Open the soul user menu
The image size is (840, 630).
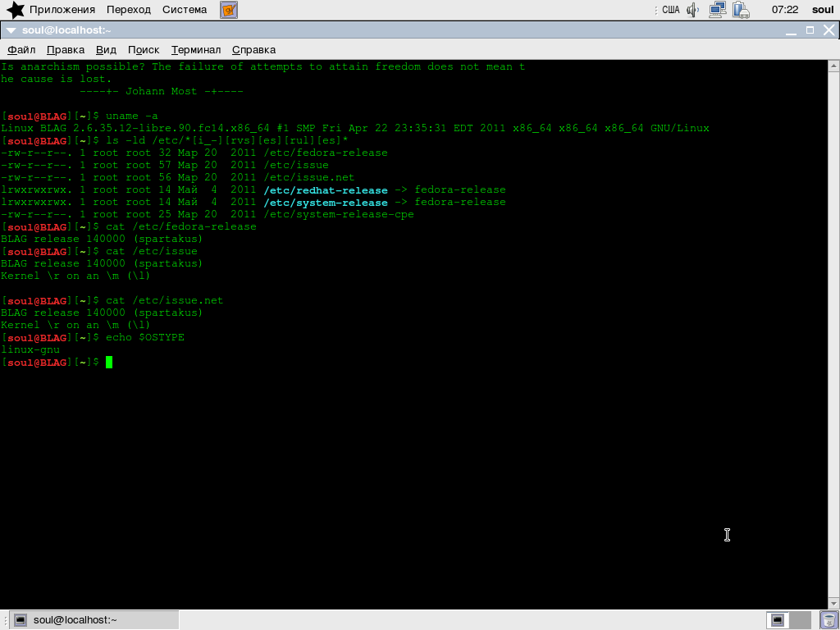823,10
